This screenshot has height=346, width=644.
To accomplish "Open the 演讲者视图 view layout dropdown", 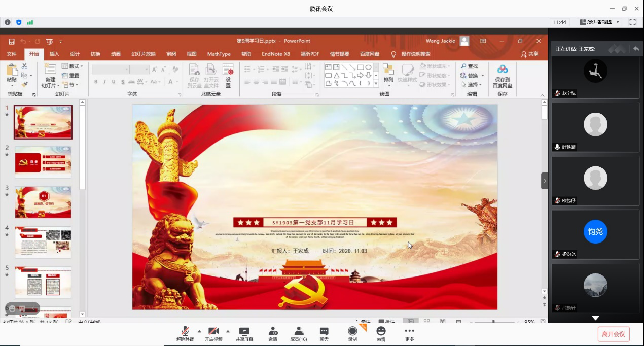I will click(602, 22).
